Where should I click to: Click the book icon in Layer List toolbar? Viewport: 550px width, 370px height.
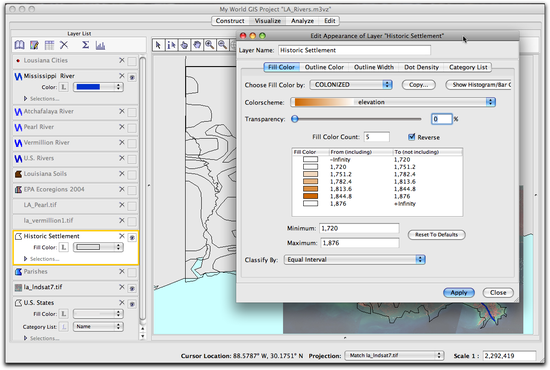coord(19,45)
